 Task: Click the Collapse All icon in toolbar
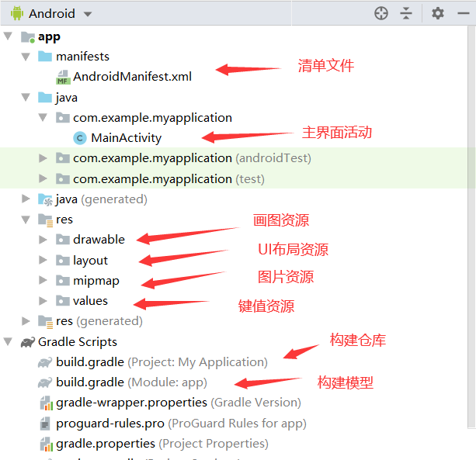[x=406, y=13]
